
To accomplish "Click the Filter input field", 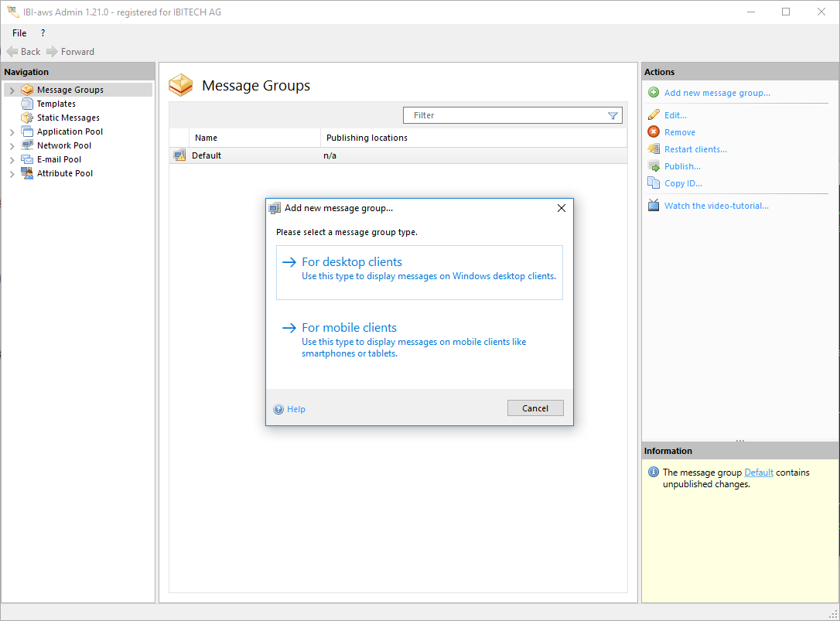I will click(507, 115).
